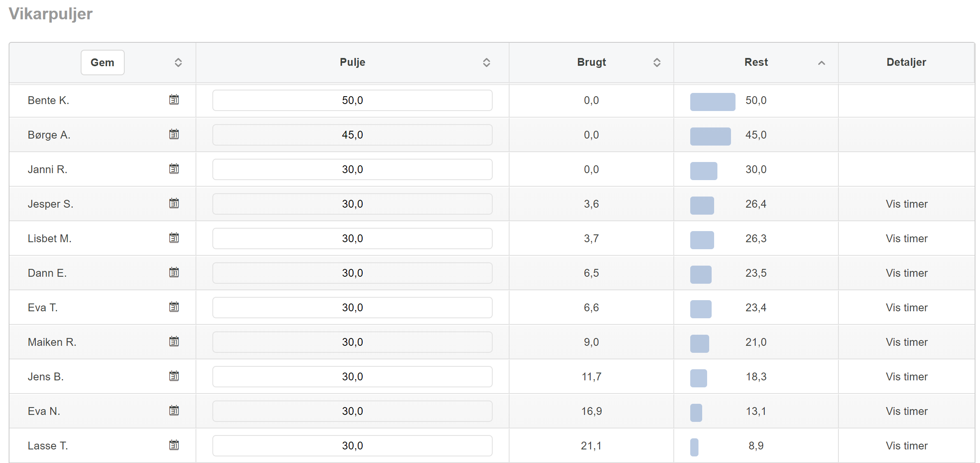
Task: Select the name Bente K.
Action: pyautogui.click(x=48, y=100)
